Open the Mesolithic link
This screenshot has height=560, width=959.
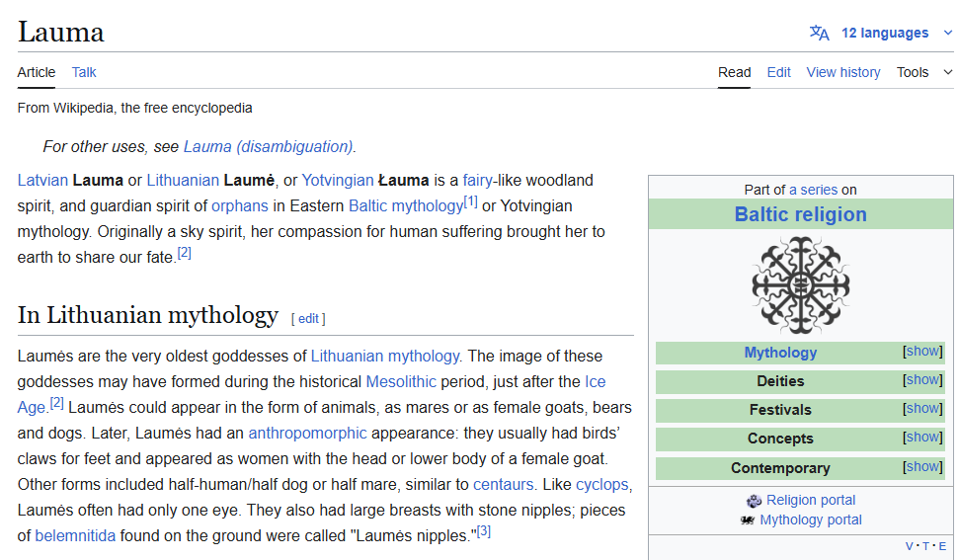[x=401, y=381]
